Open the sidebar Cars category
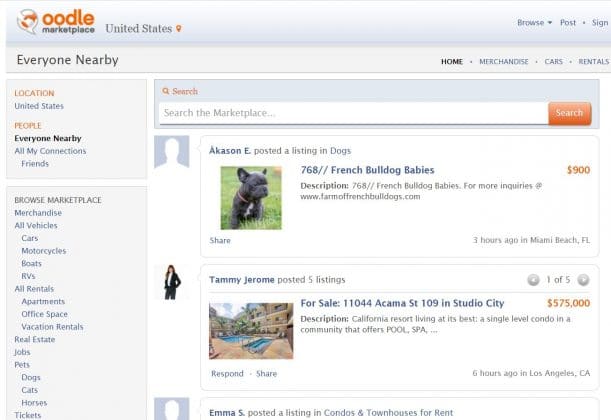The width and height of the screenshot is (611, 420). pyautogui.click(x=30, y=238)
